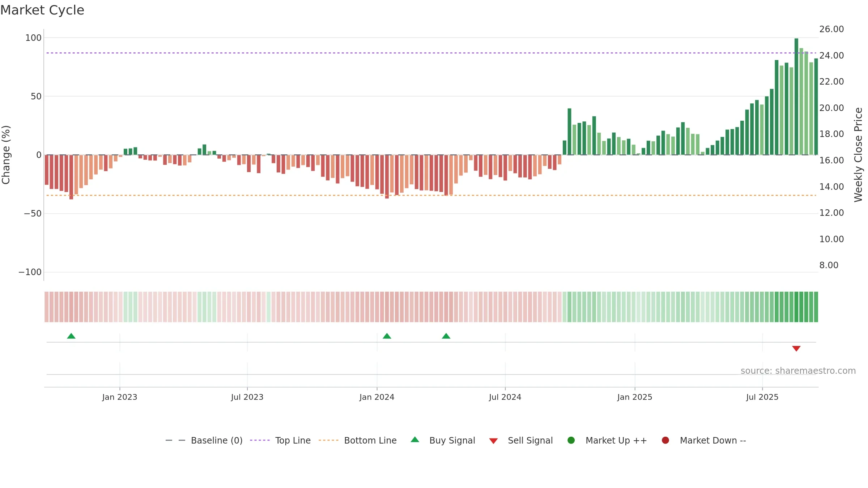Click the 12.00 price tick label
This screenshot has width=868, height=488.
[831, 213]
